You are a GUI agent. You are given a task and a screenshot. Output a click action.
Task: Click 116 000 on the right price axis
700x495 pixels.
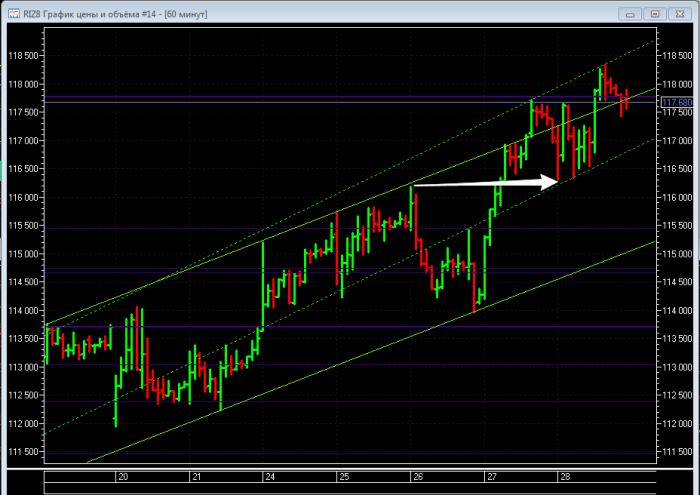click(x=677, y=197)
